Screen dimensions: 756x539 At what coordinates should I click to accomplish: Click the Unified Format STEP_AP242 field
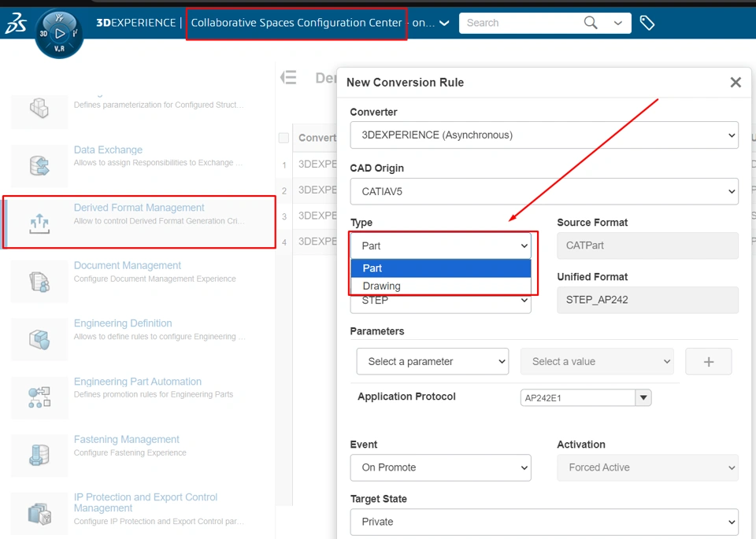click(x=647, y=300)
